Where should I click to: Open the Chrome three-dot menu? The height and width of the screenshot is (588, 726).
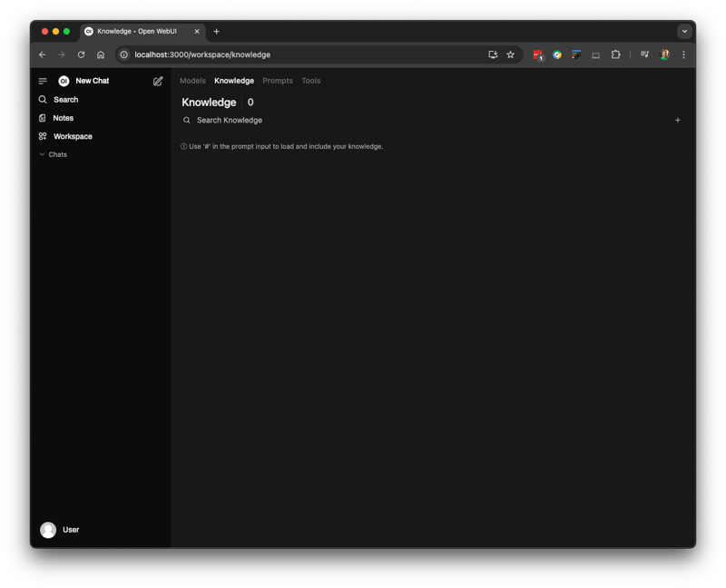click(x=683, y=54)
